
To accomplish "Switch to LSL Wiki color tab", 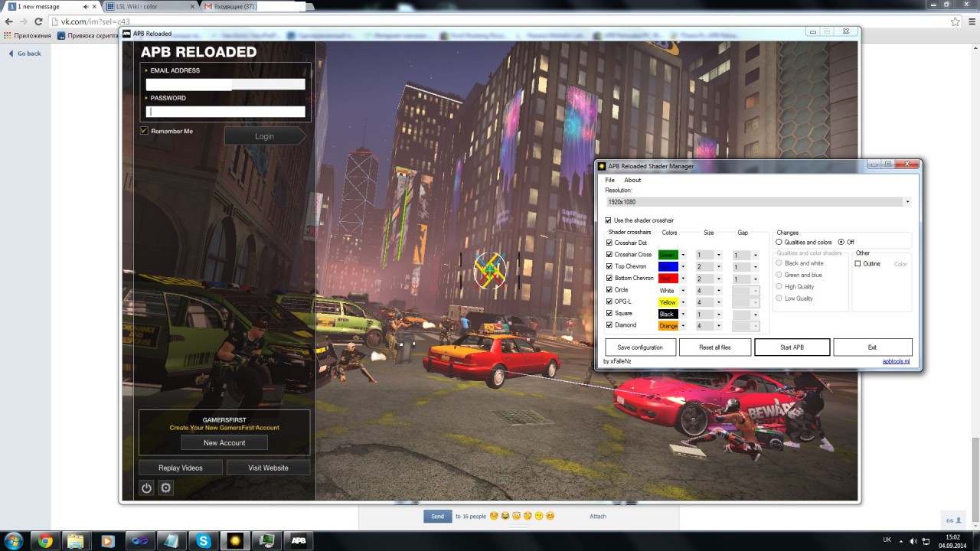I will click(149, 6).
